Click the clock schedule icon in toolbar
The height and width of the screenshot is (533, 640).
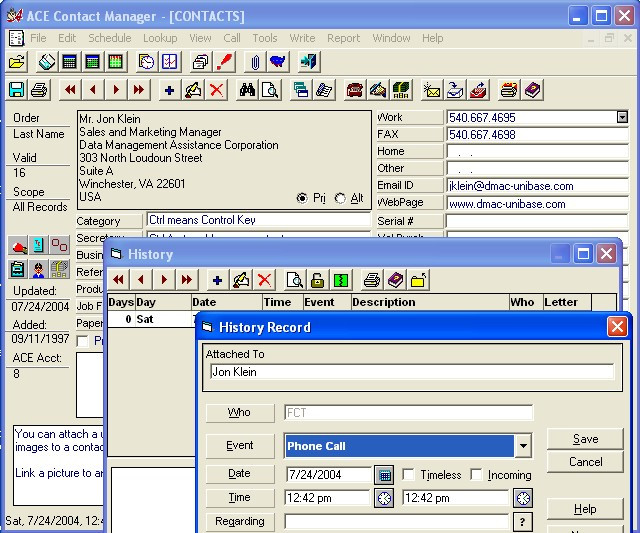146,62
